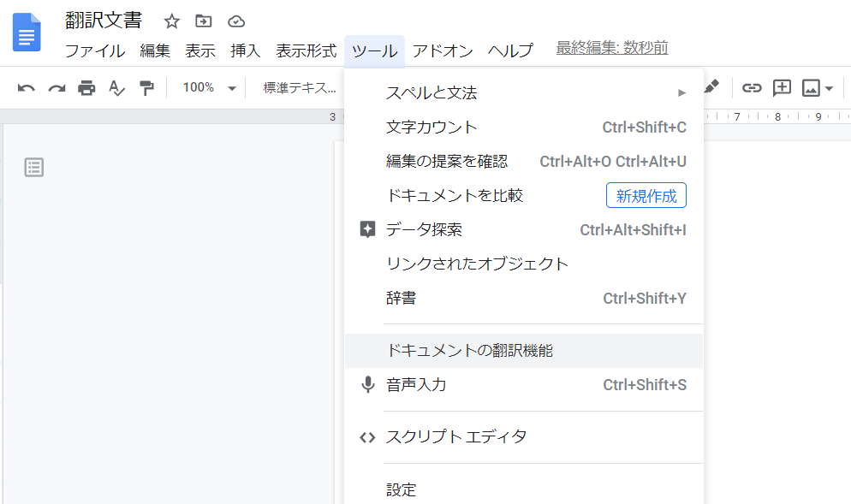Image resolution: width=851 pixels, height=504 pixels.
Task: Undo the last action
Action: click(x=26, y=88)
